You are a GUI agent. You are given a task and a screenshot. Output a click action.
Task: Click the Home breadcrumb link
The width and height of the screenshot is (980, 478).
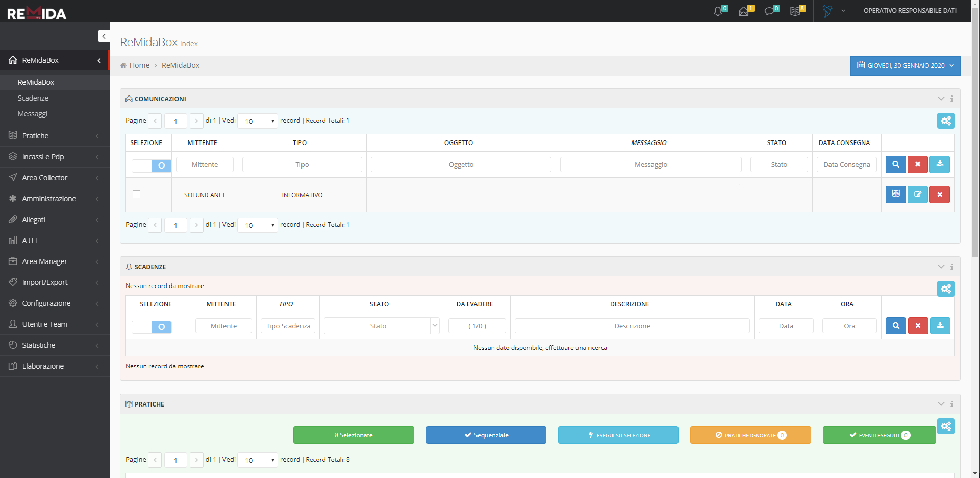click(139, 65)
